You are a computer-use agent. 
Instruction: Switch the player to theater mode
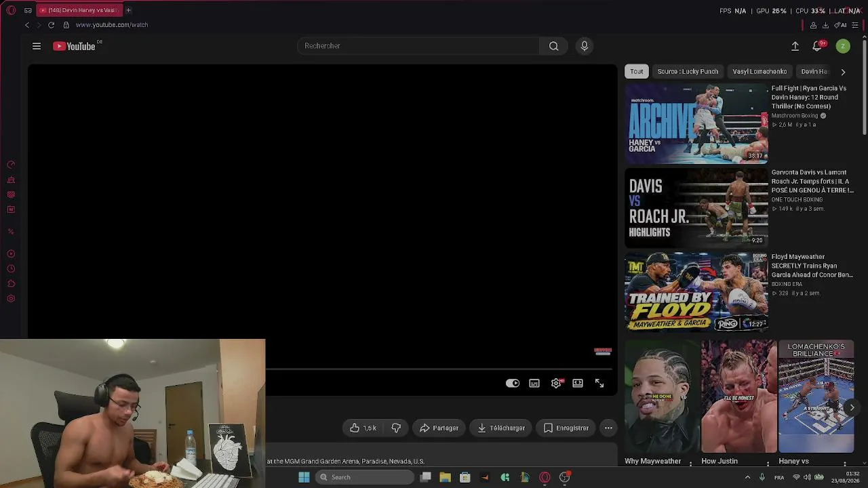[x=578, y=384]
